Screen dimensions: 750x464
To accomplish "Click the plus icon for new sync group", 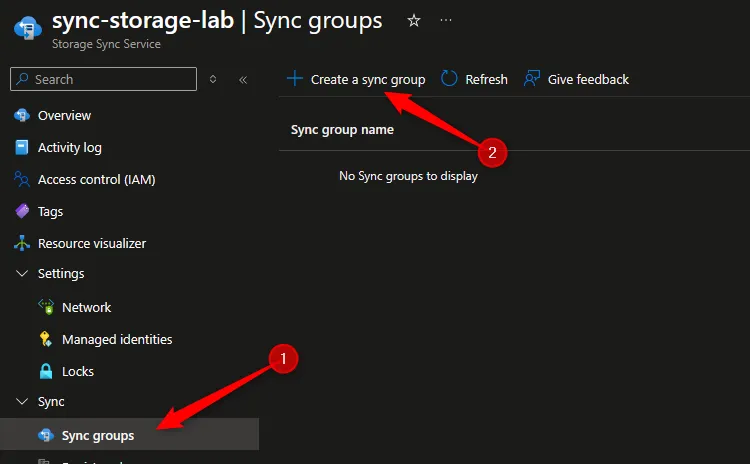I will (295, 78).
